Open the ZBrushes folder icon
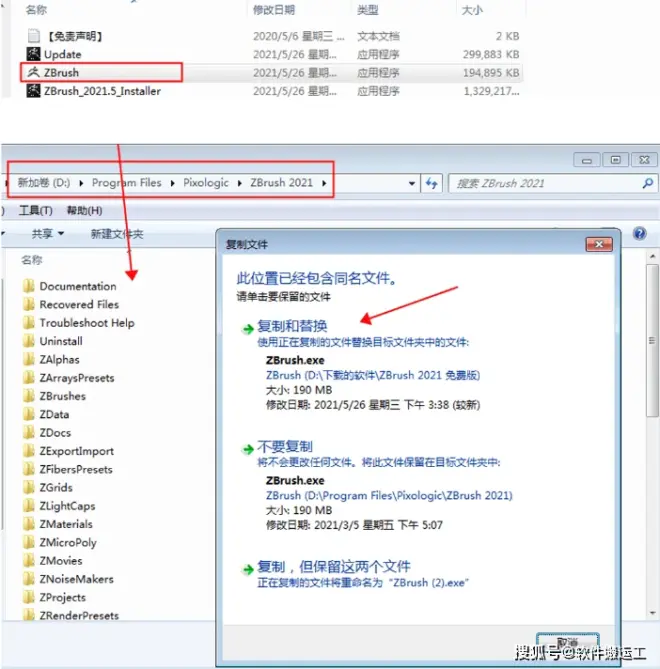This screenshot has width=660, height=669. click(29, 396)
